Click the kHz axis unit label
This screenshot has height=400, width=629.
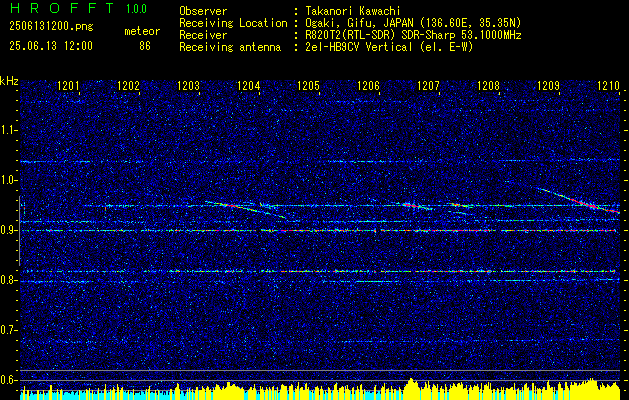[9, 81]
